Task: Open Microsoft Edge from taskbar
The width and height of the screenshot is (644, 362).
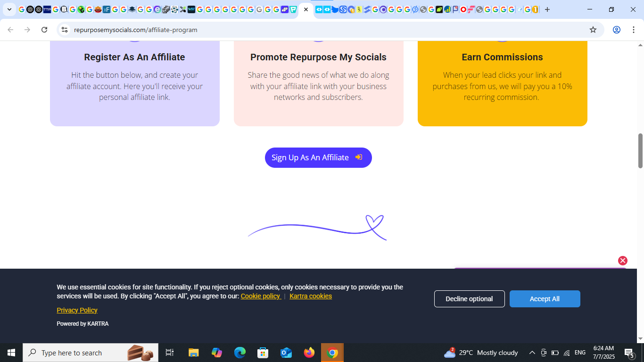Action: point(240,353)
